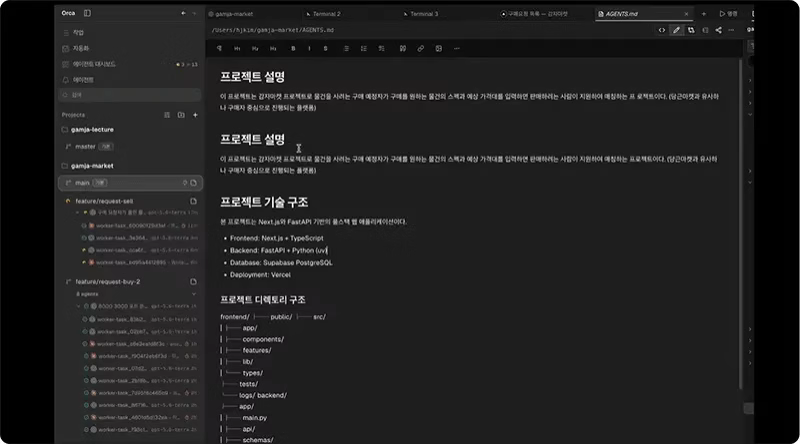Select the master branch row
The height and width of the screenshot is (444, 800).
click(130, 146)
